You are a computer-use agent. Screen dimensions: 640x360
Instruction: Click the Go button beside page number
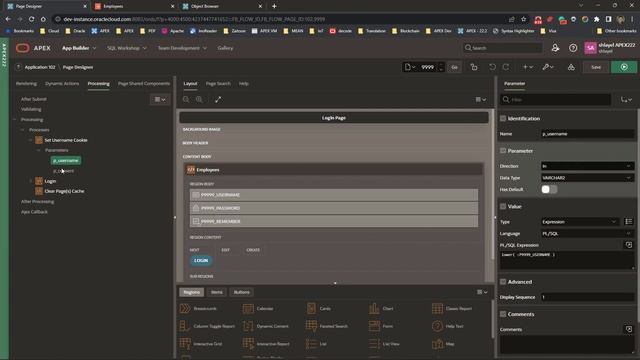[x=454, y=67]
